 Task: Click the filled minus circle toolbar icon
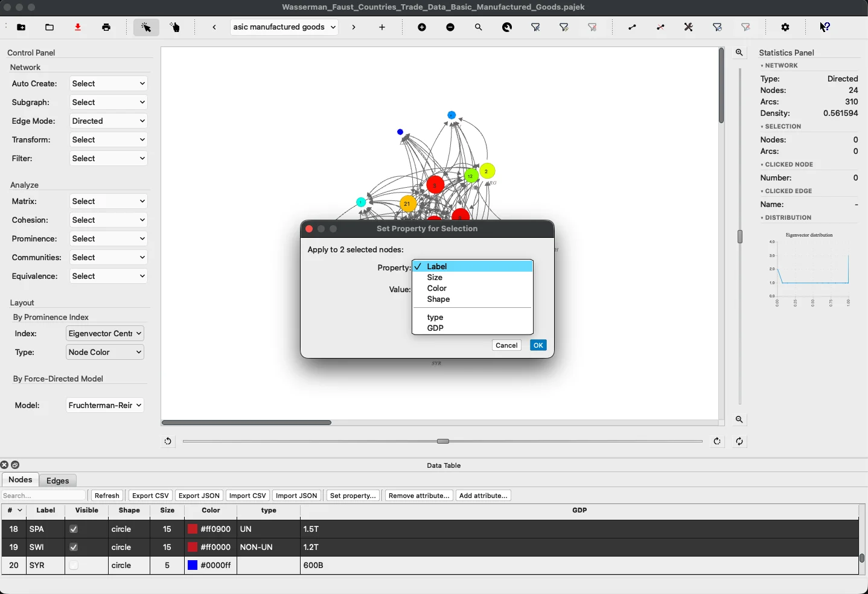[x=450, y=28]
